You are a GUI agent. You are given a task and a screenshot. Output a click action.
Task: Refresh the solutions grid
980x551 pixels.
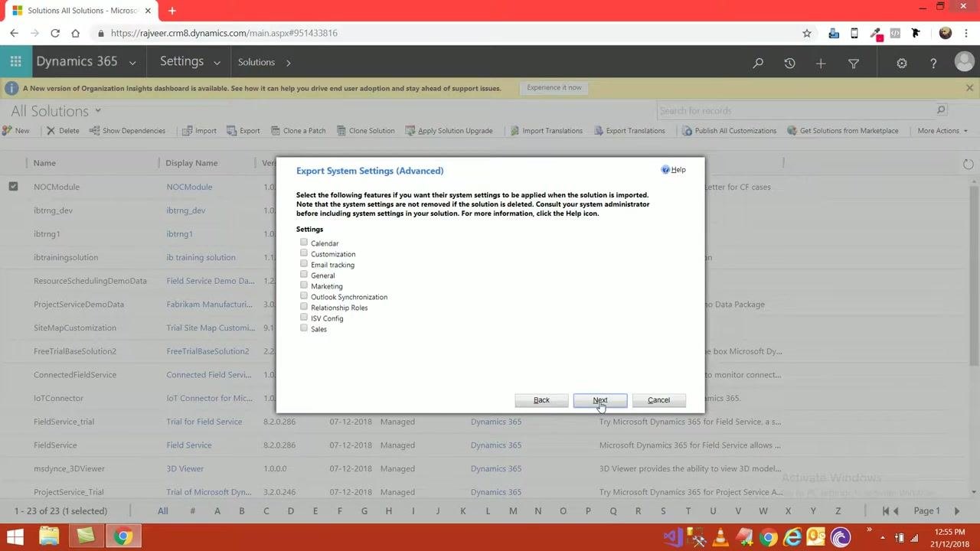coord(968,164)
